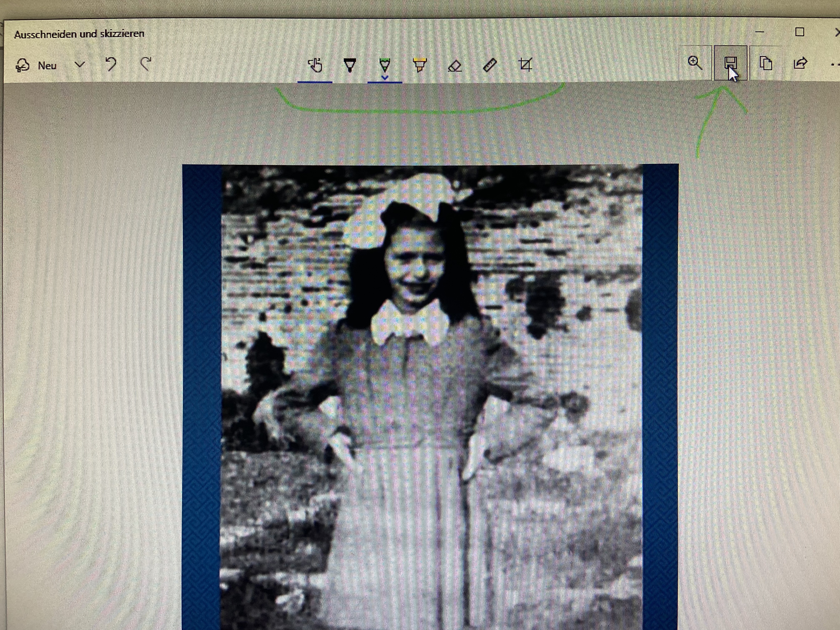The height and width of the screenshot is (630, 840).
Task: Select the ruler tool
Action: [490, 65]
